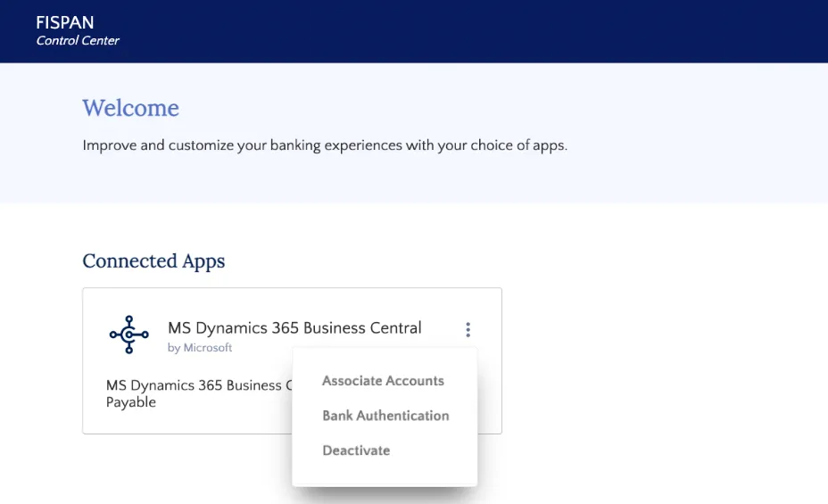The width and height of the screenshot is (828, 504).
Task: Click the Welcome heading
Action: [x=130, y=108]
